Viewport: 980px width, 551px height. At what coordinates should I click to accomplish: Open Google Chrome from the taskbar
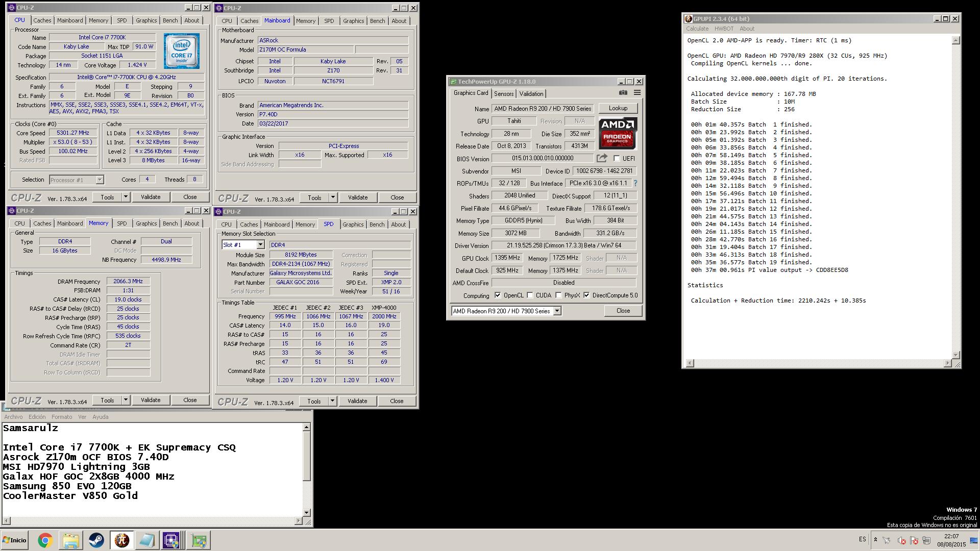[x=45, y=540]
